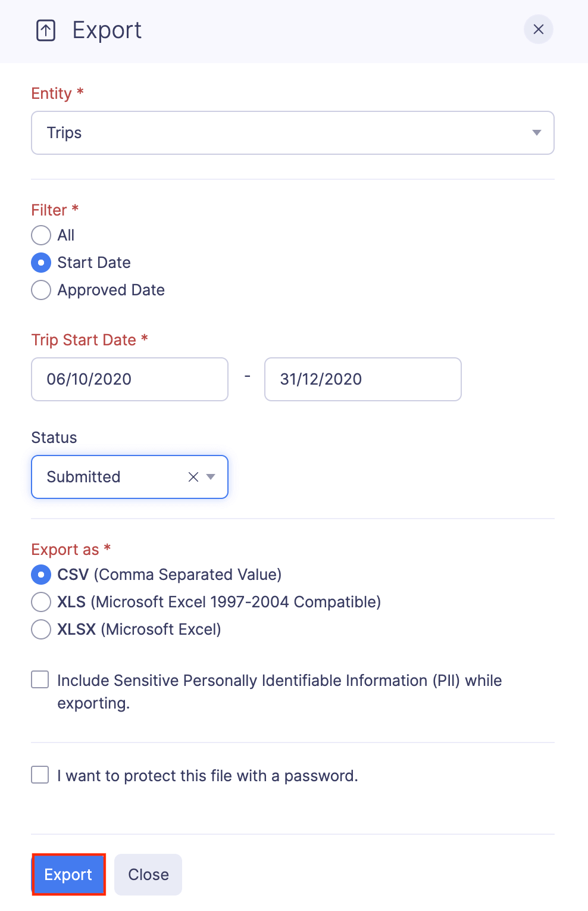
Task: Select Approved Date filter radio
Action: [x=41, y=290]
